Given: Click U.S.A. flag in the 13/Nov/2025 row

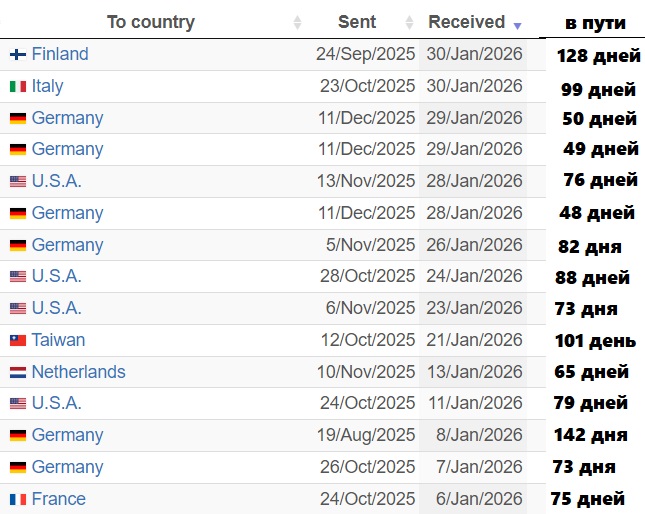Looking at the screenshot, I should 18,182.
